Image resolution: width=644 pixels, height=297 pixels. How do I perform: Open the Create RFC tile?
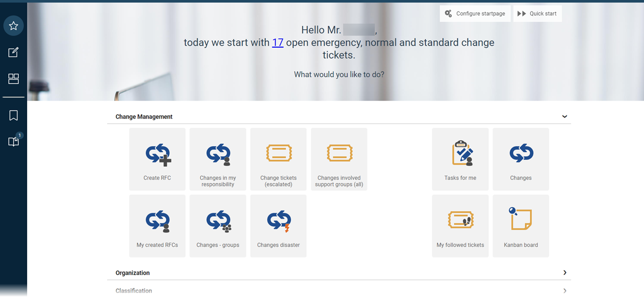click(157, 159)
